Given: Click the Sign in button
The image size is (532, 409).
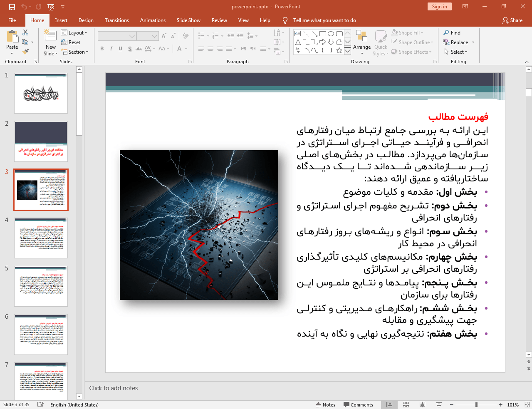Looking at the screenshot, I should pyautogui.click(x=439, y=7).
